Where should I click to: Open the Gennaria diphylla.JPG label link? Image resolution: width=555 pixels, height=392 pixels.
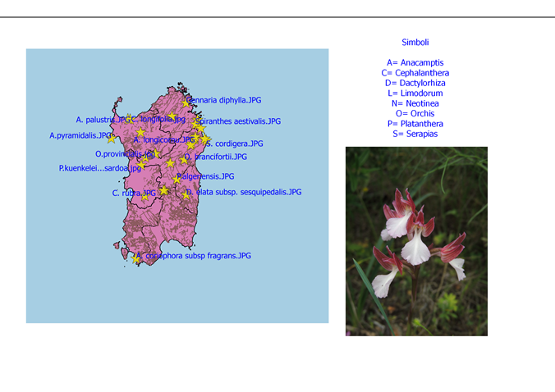[x=226, y=100]
